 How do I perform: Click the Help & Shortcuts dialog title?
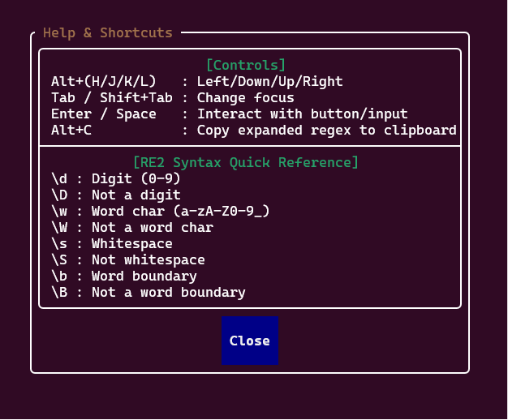(108, 33)
